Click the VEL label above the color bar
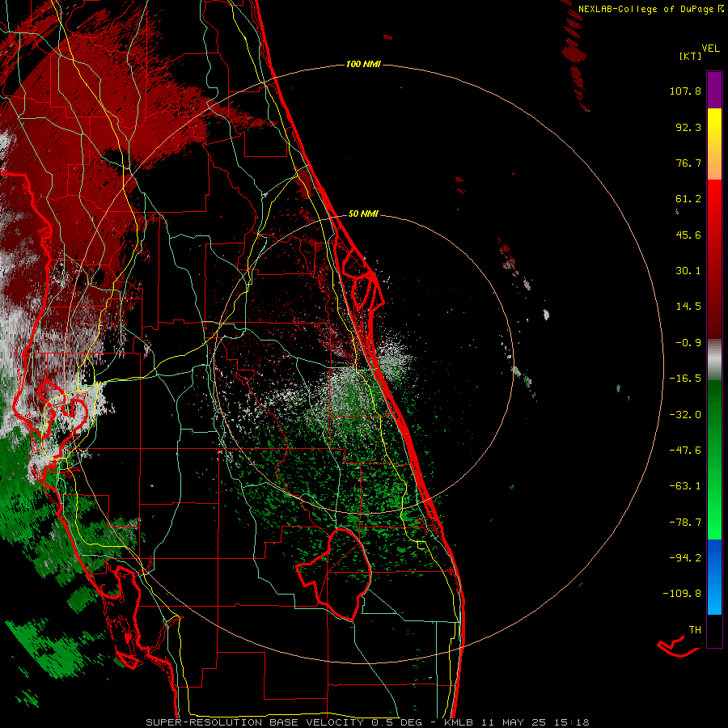 (x=710, y=49)
